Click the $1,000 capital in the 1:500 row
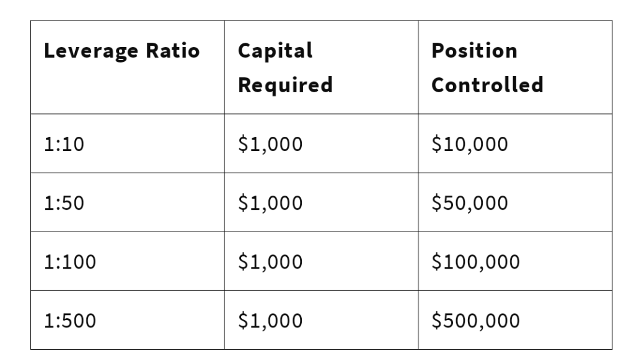The width and height of the screenshot is (634, 364). (270, 321)
